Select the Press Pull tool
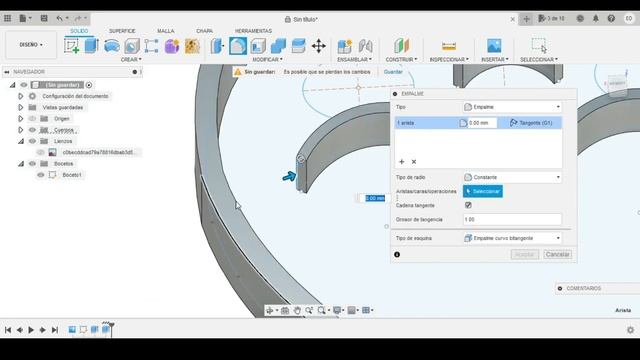The height and width of the screenshot is (360, 640). click(217, 46)
